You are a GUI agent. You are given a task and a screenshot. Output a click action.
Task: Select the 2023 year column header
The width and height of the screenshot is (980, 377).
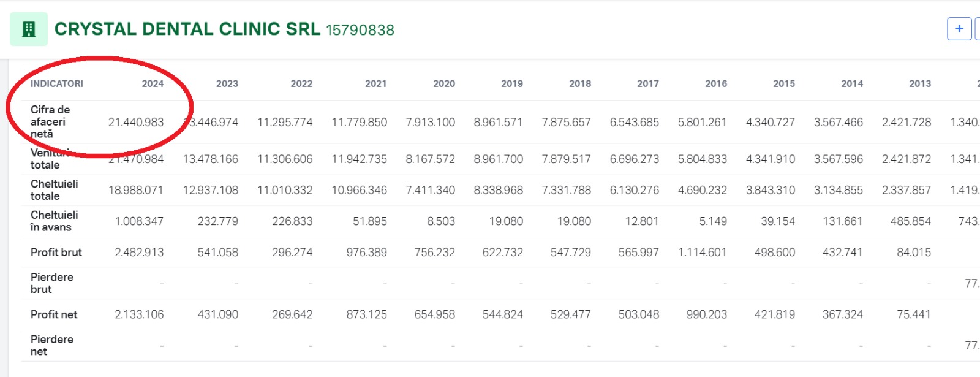[227, 84]
